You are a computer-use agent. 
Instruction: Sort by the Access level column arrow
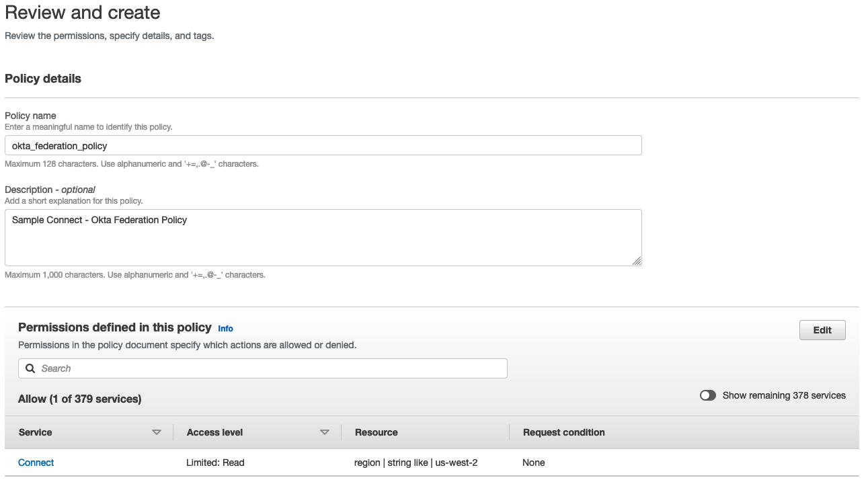click(x=325, y=432)
